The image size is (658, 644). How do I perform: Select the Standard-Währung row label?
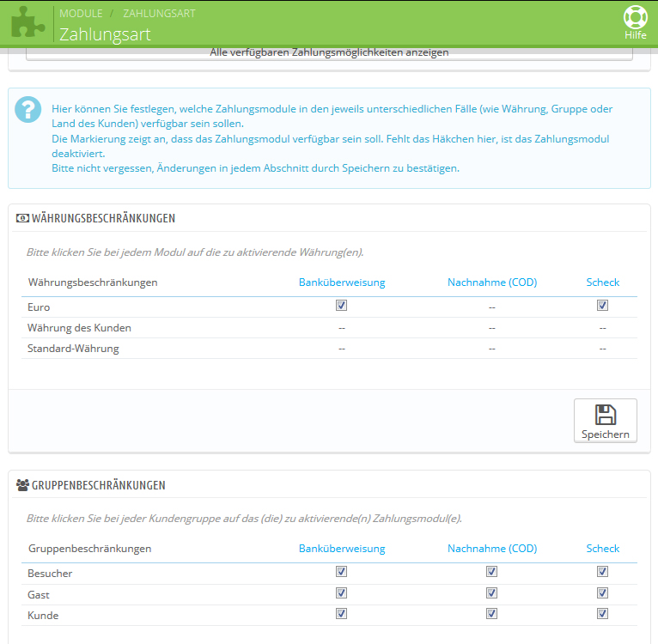[73, 349]
